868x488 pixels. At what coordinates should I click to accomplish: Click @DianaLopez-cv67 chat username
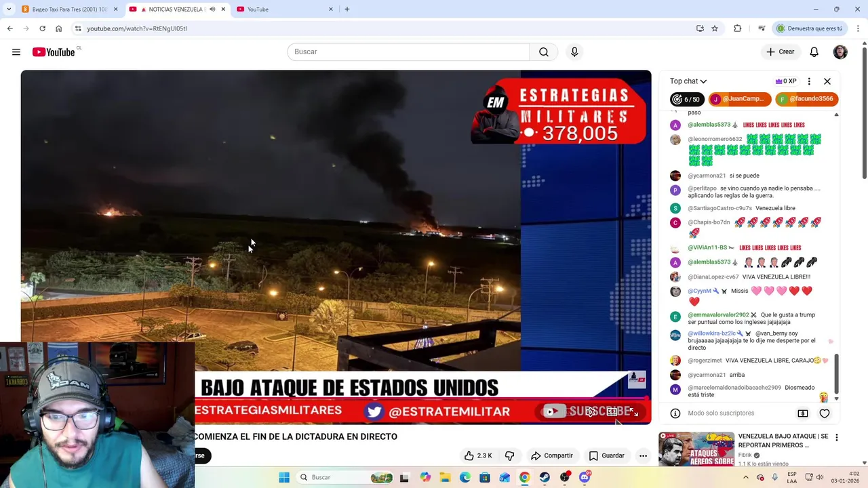(713, 277)
